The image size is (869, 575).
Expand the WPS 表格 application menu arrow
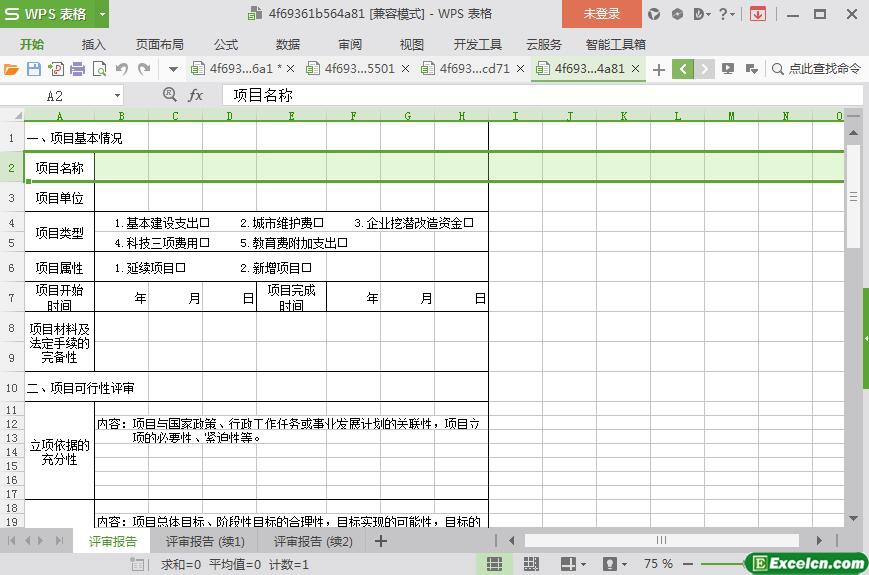pos(102,14)
